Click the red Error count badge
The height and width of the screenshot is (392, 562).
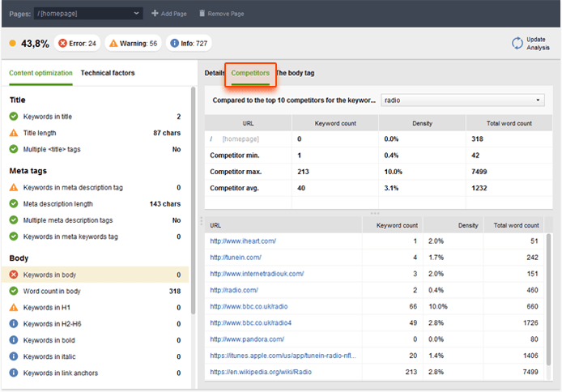pyautogui.click(x=78, y=43)
